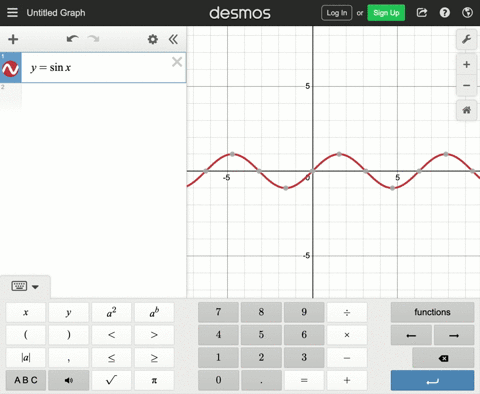480x394 pixels.
Task: Zoom in on the graph
Action: point(466,65)
